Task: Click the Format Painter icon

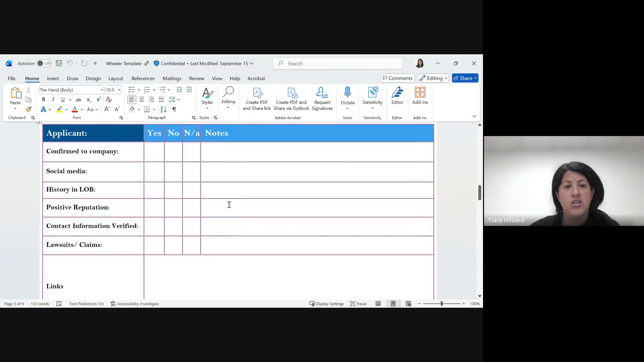Action: pyautogui.click(x=29, y=109)
